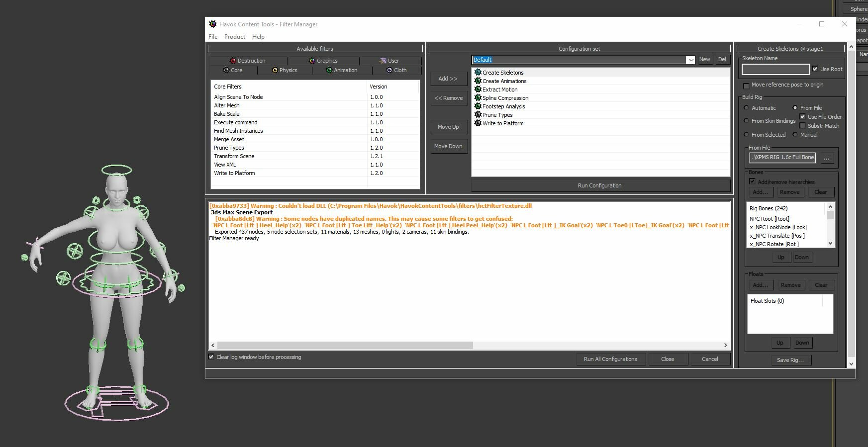Select the Automatic build rig option
The image size is (868, 447).
[x=746, y=108]
